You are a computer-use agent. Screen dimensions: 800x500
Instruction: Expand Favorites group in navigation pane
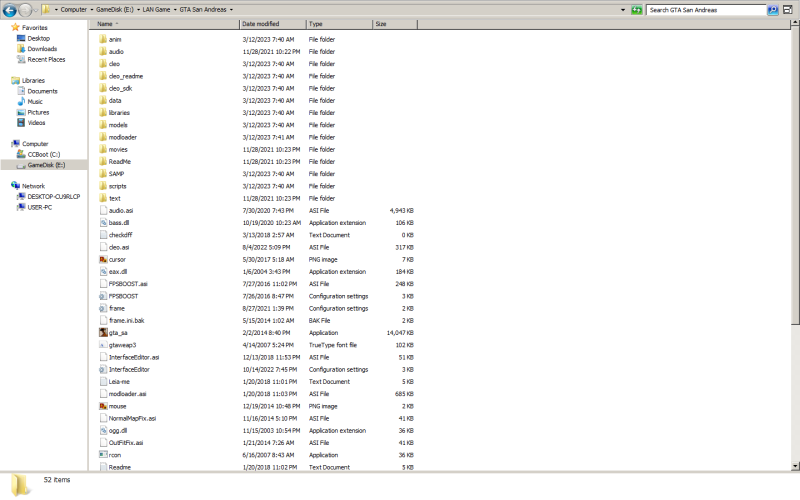pyautogui.click(x=35, y=28)
